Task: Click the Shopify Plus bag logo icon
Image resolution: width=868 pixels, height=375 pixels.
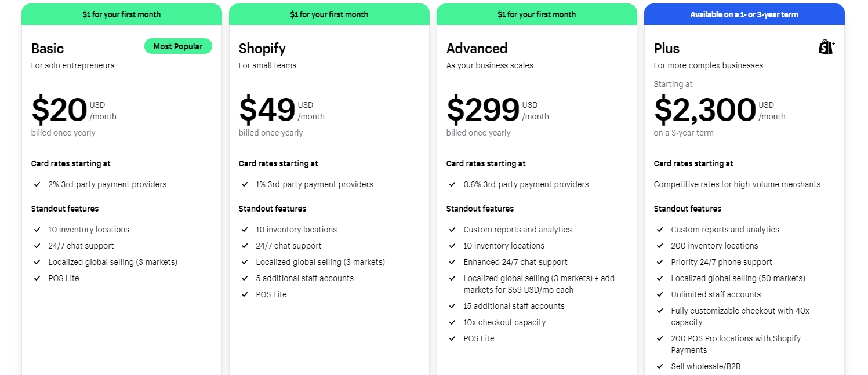Action: coord(826,48)
